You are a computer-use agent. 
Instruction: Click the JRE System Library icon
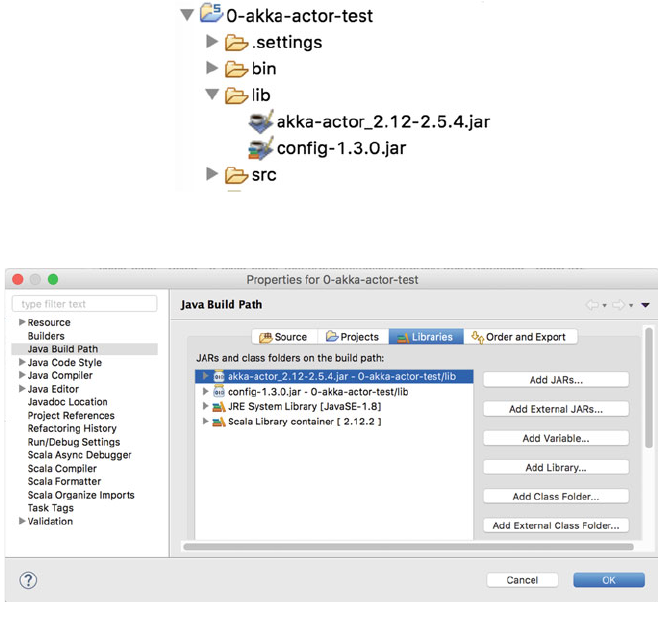click(219, 407)
